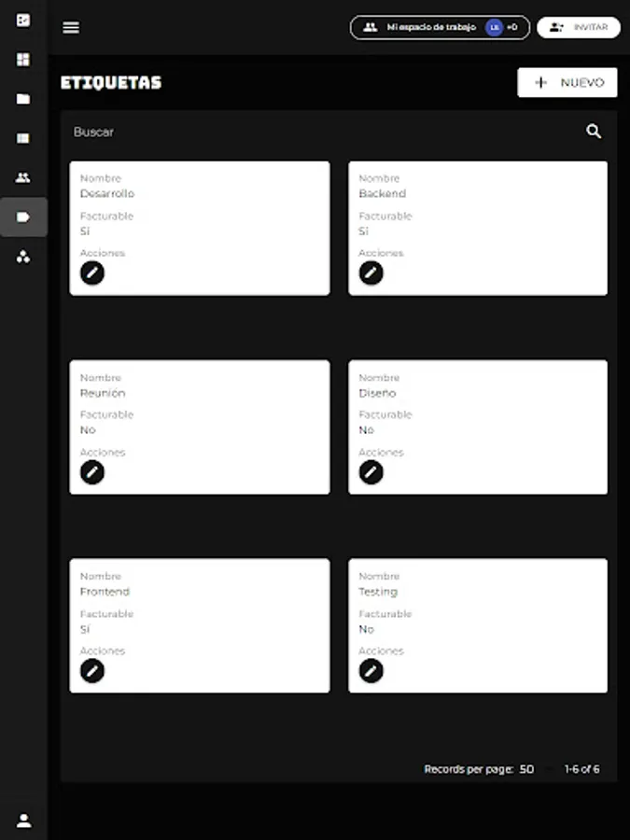Edit the Testing tag
This screenshot has height=840, width=630.
(371, 671)
